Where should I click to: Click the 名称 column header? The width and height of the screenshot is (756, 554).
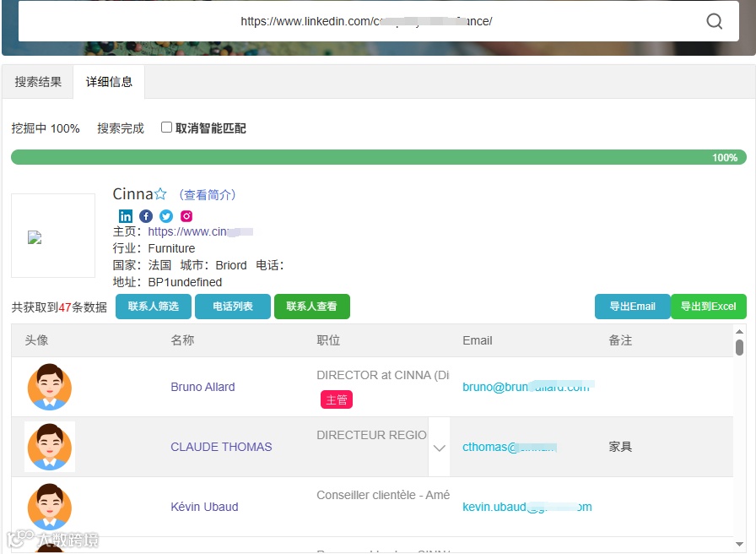[x=183, y=340]
